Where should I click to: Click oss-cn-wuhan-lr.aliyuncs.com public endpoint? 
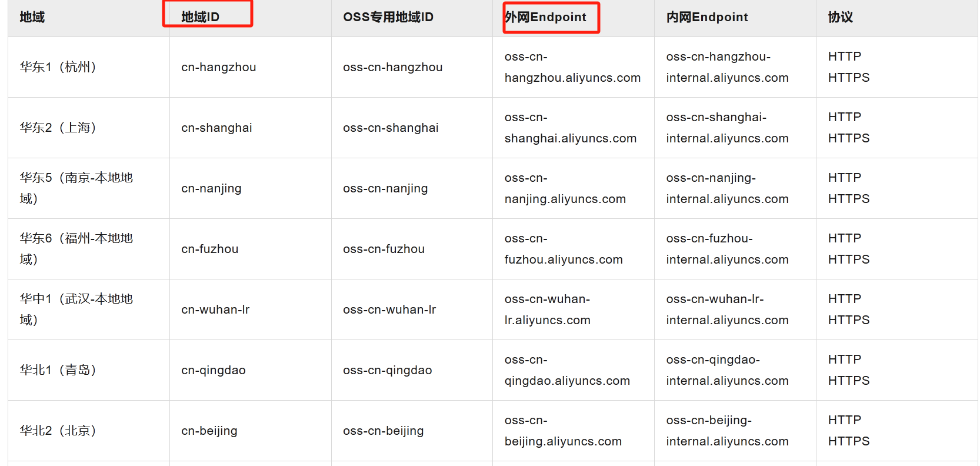[x=548, y=309]
